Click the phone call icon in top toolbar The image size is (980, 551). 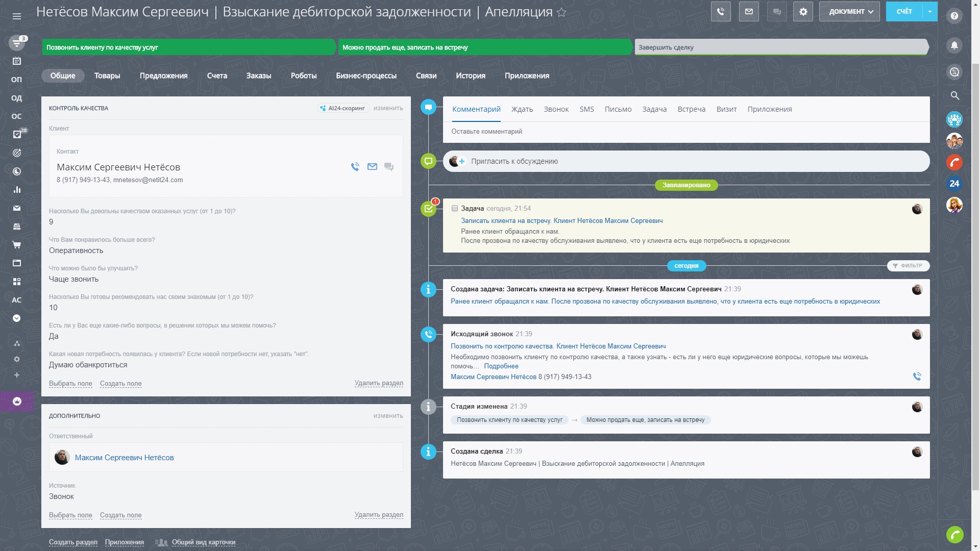click(720, 11)
